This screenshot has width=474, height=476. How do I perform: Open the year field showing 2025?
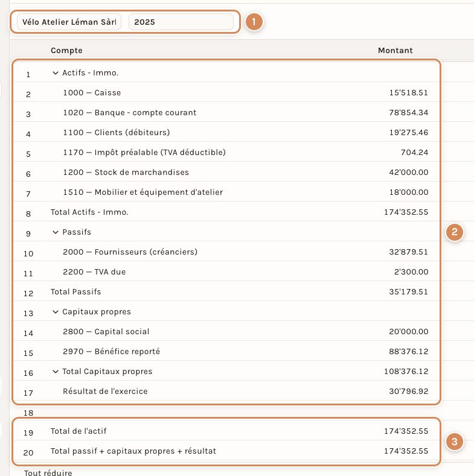coord(181,22)
